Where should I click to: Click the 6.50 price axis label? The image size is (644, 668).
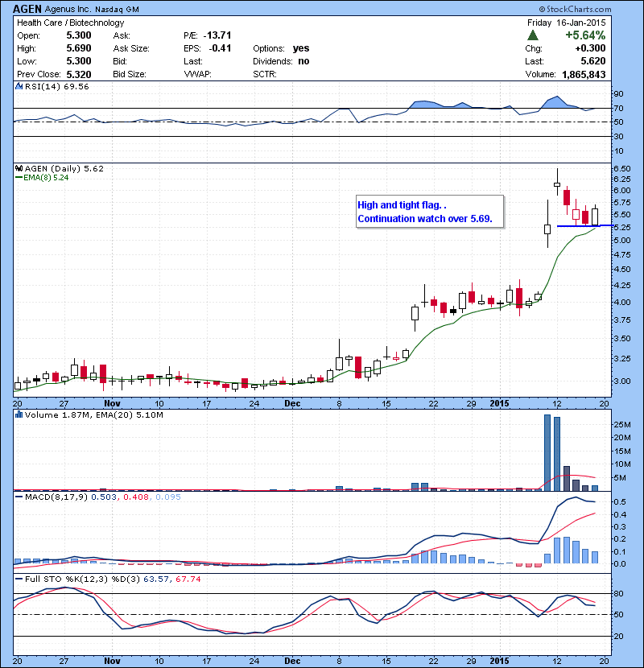pyautogui.click(x=621, y=169)
